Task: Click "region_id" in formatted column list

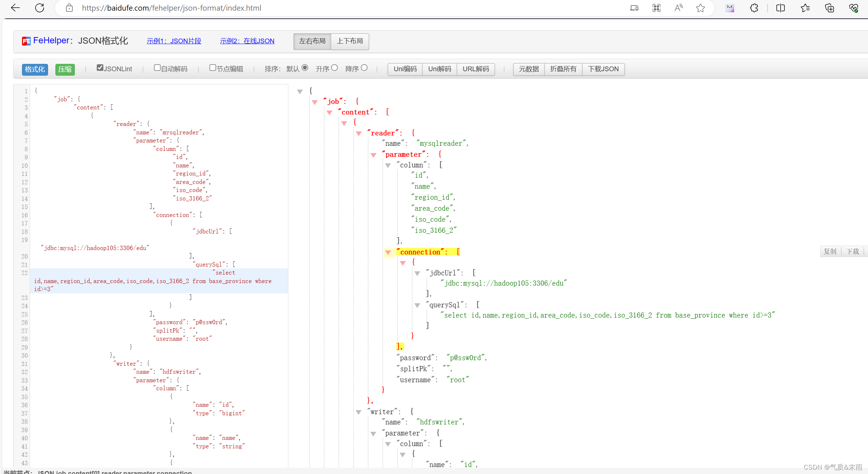Action: (432, 198)
